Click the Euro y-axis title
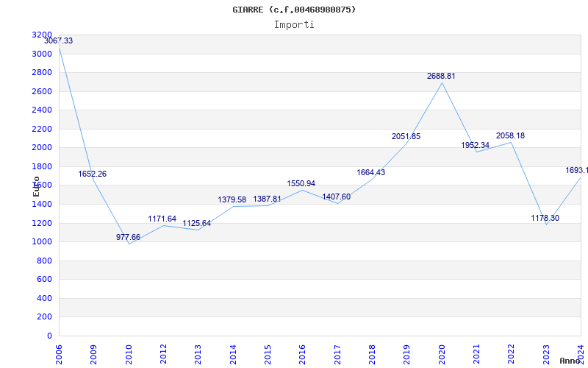Screen dimensions: 588x368 [x=36, y=187]
